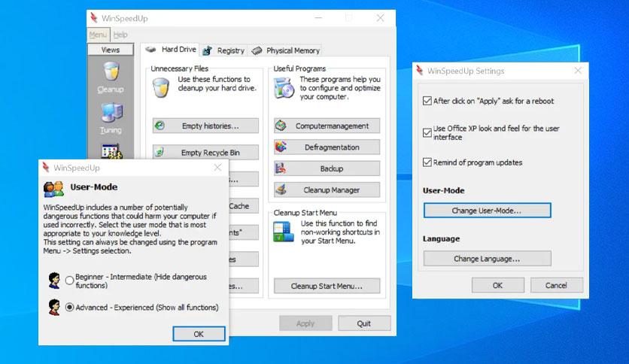Click the User-Mode people icon

pyautogui.click(x=53, y=189)
